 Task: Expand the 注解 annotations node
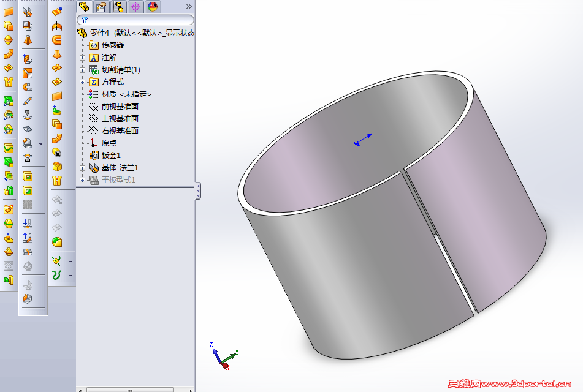pyautogui.click(x=83, y=58)
